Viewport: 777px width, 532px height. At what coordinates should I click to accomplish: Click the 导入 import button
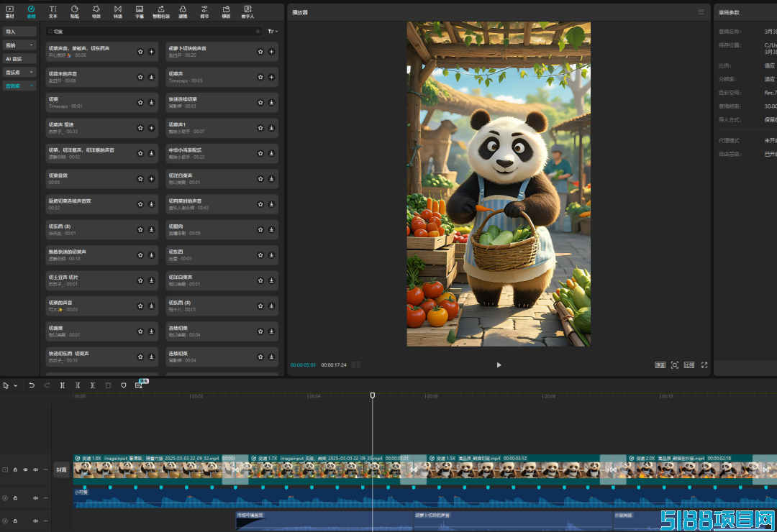point(19,32)
